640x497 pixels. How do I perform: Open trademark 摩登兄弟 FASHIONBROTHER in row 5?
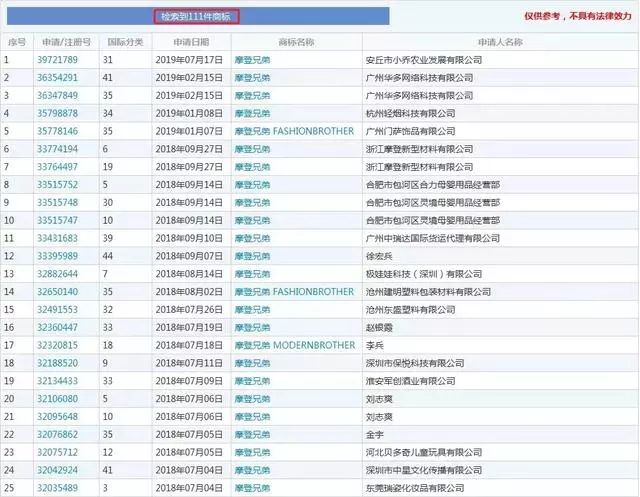[294, 131]
